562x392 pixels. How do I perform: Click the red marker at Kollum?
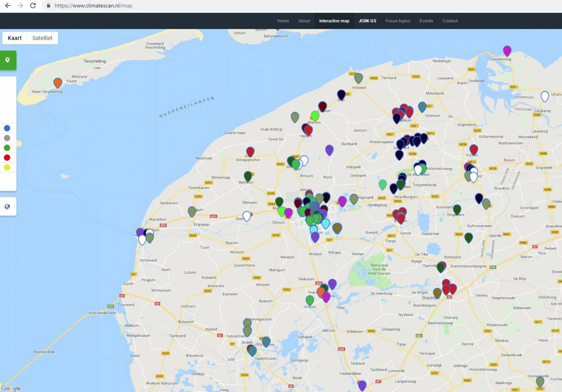[x=473, y=149]
